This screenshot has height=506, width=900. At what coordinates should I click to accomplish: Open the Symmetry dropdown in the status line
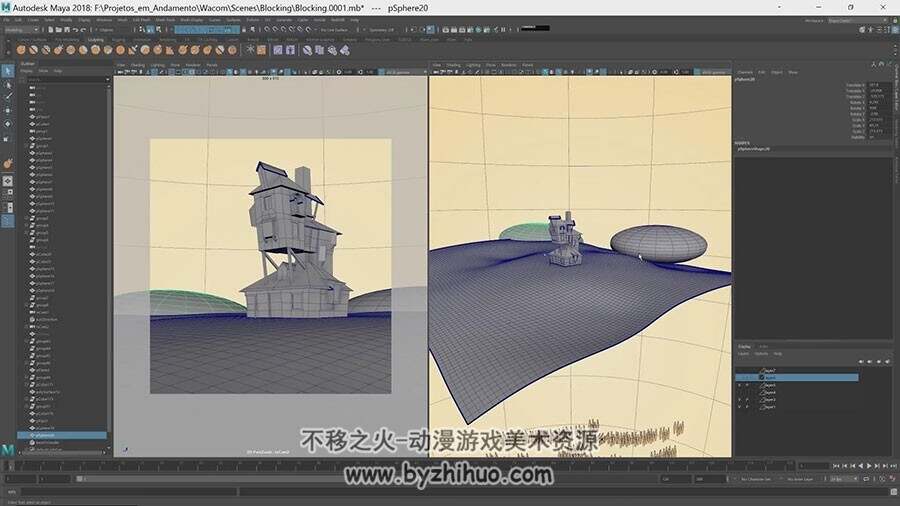click(x=383, y=30)
